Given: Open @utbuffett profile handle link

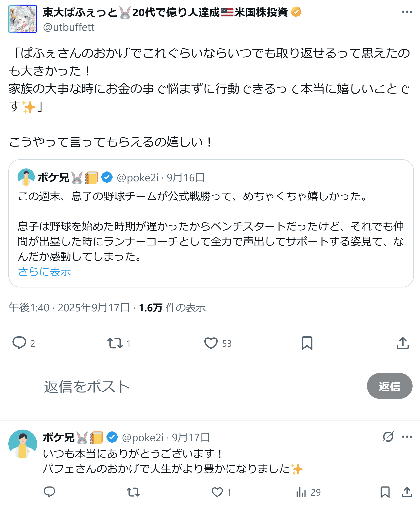Looking at the screenshot, I should pyautogui.click(x=69, y=27).
